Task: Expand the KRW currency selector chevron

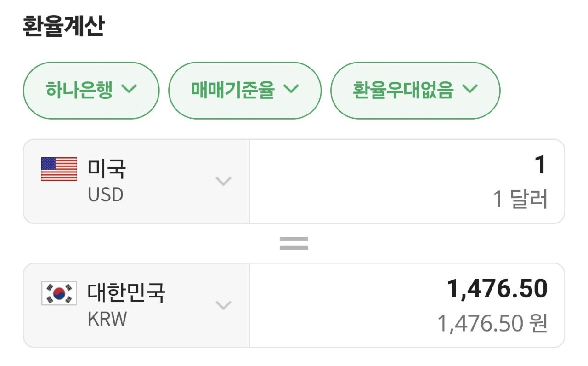Action: pos(223,305)
